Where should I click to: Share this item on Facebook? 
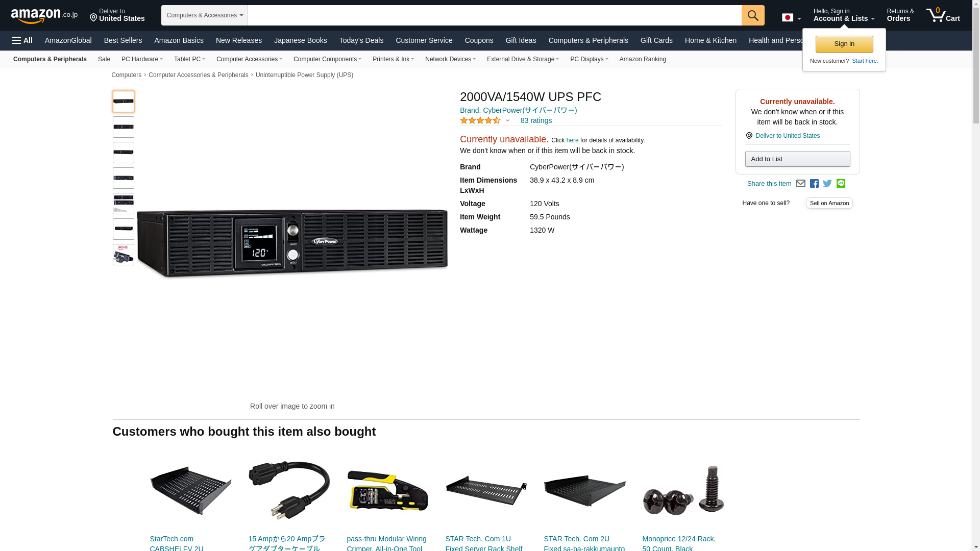point(814,184)
